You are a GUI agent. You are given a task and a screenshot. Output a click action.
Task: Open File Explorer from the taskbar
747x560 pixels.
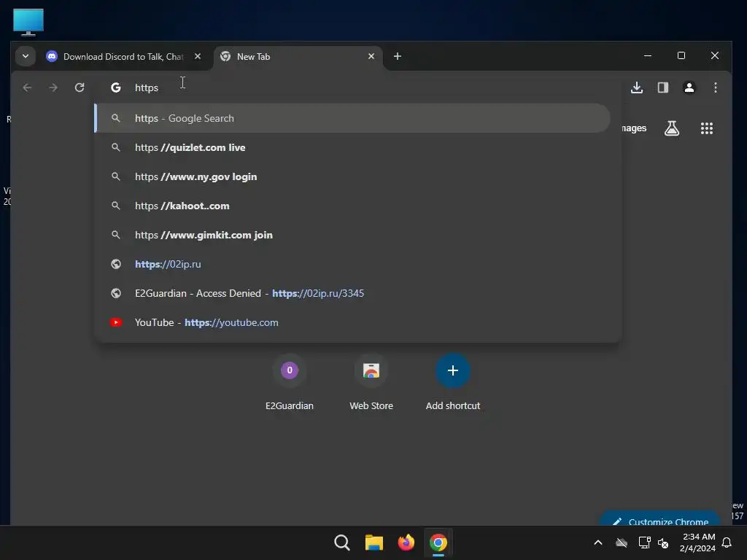pyautogui.click(x=374, y=542)
